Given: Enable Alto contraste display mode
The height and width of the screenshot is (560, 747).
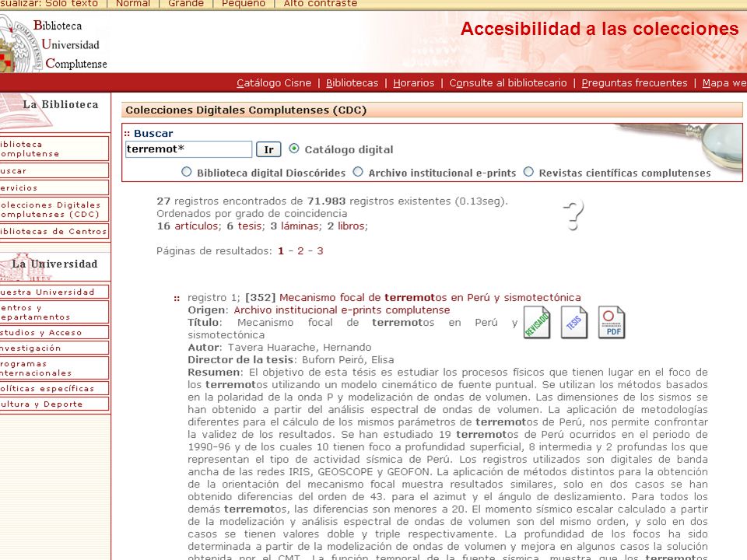Looking at the screenshot, I should 320,4.
